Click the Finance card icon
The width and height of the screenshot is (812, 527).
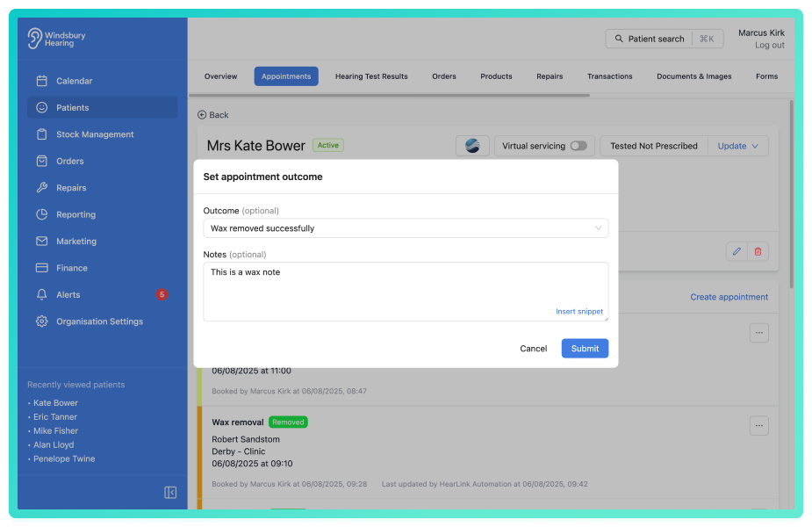click(x=42, y=268)
